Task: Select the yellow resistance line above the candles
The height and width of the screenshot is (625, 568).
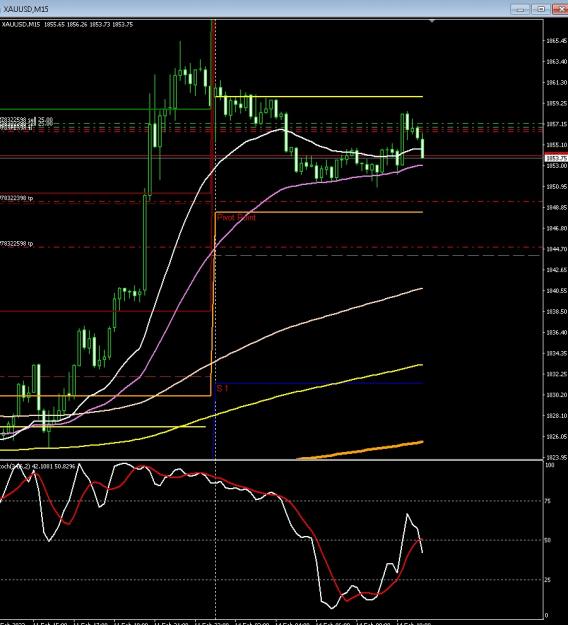Action: (319, 96)
